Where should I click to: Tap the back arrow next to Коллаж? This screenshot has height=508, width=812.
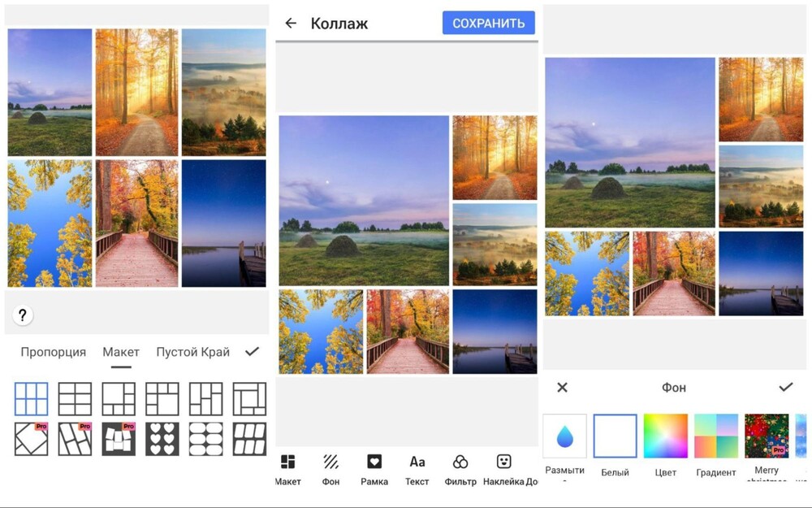pyautogui.click(x=292, y=24)
